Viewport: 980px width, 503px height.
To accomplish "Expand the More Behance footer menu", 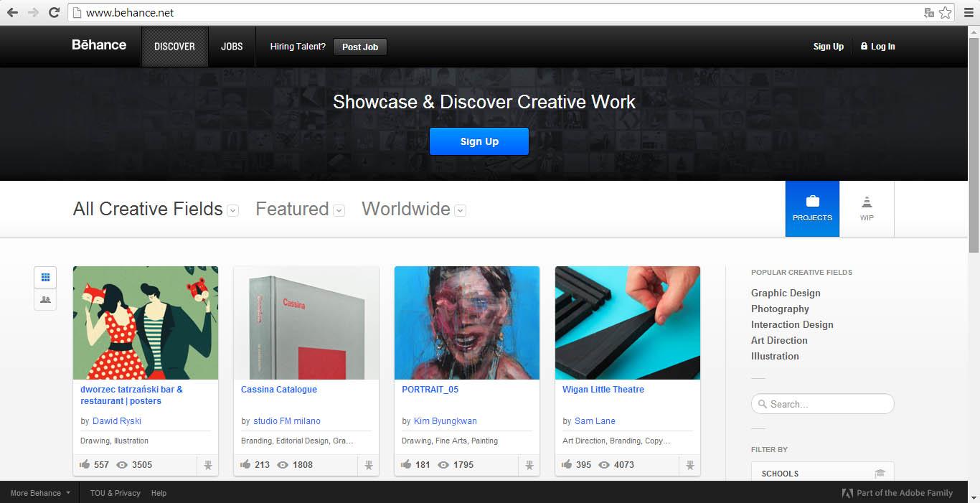I will coord(40,493).
